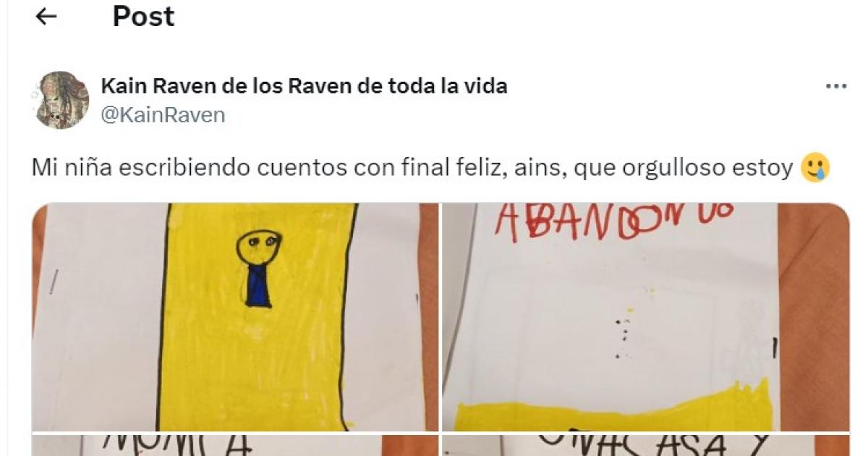
Task: Open Kain Raven's profile avatar
Action: coord(60,100)
